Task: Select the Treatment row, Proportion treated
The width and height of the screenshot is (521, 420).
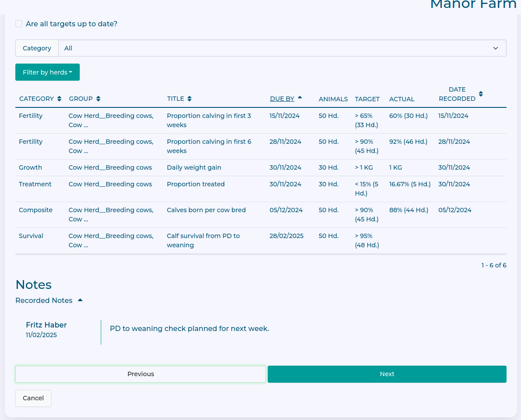Action: (x=195, y=184)
